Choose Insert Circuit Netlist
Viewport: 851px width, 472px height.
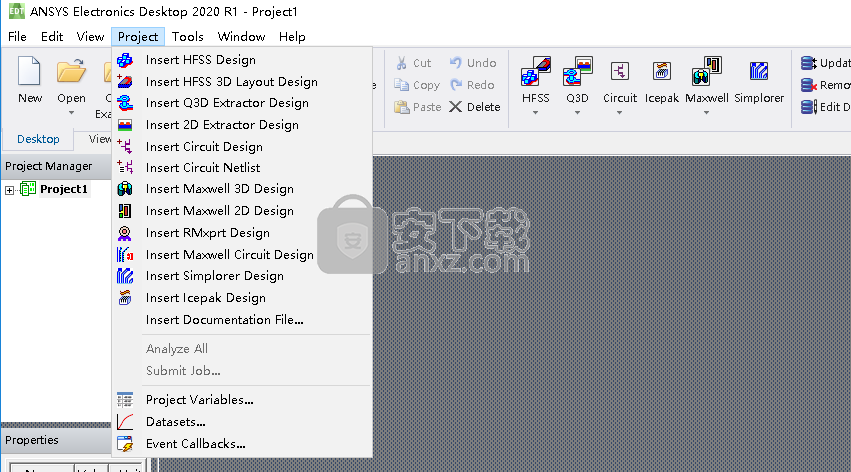point(242,168)
